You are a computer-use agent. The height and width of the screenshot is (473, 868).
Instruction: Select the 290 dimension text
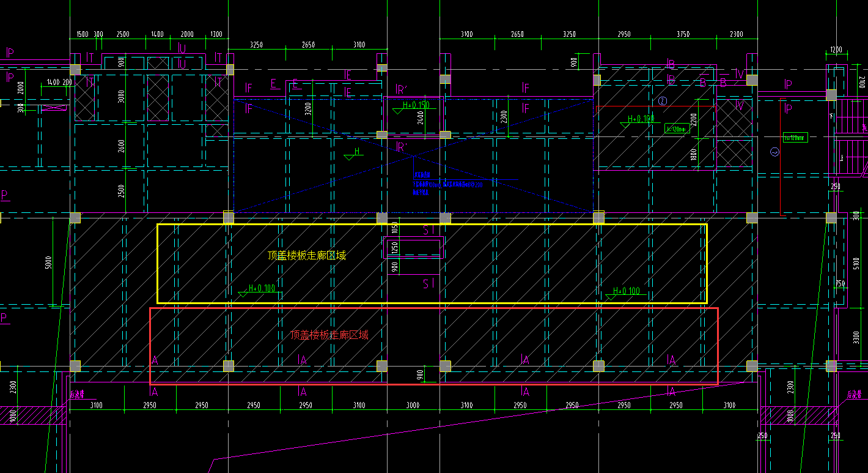pyautogui.click(x=836, y=187)
